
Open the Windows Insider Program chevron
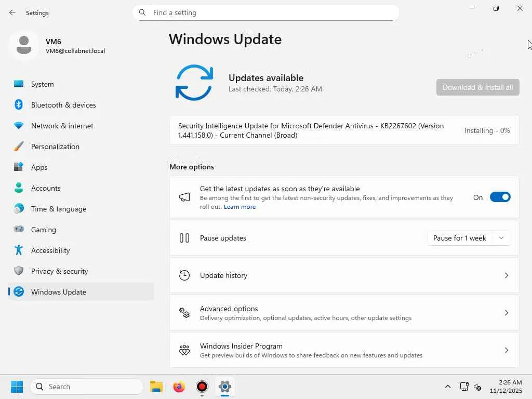(x=506, y=350)
